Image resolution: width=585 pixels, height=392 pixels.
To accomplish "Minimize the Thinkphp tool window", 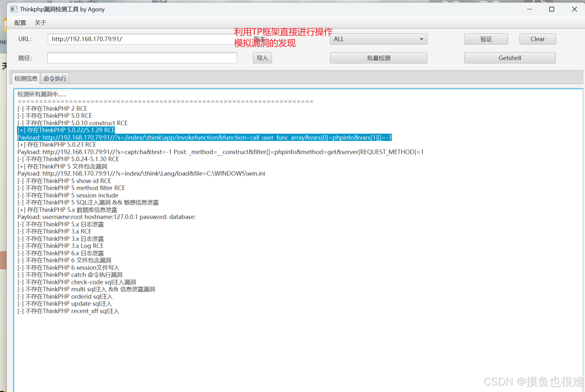I will [529, 9].
